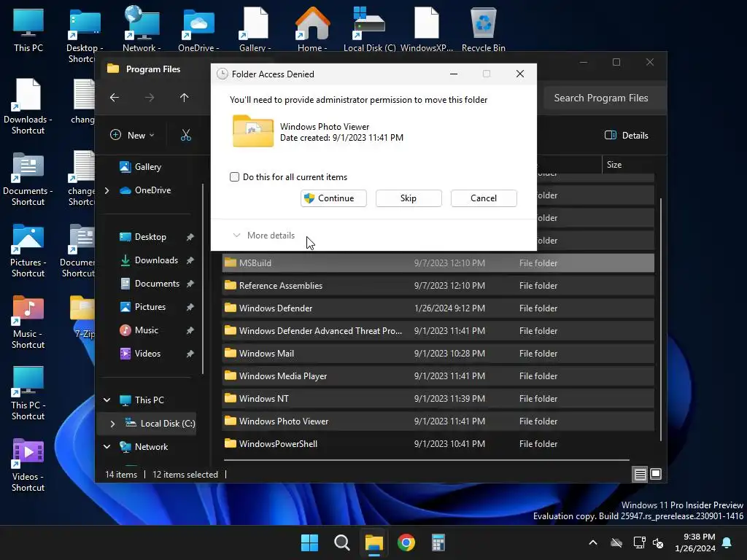Viewport: 747px width, 560px height.
Task: Click the Up arrow in Explorer
Action: tap(185, 98)
